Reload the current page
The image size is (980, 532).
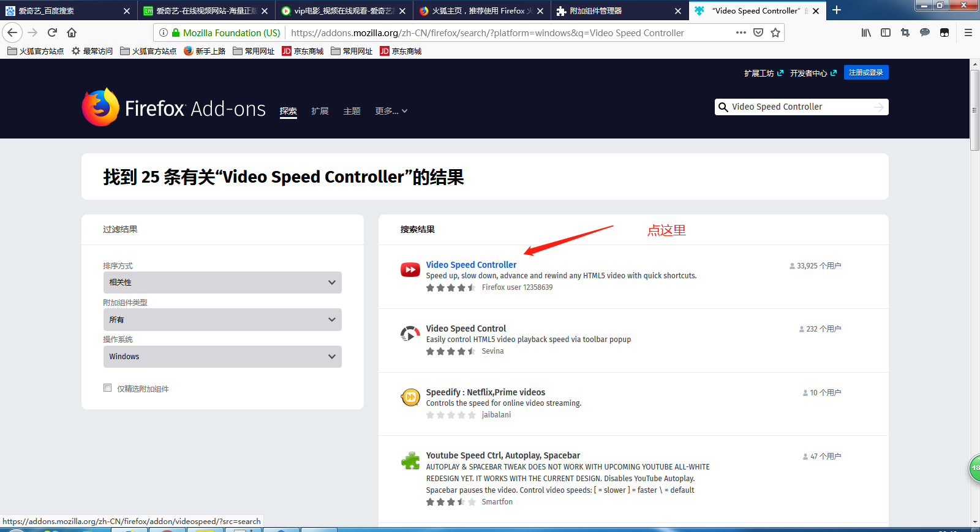52,32
